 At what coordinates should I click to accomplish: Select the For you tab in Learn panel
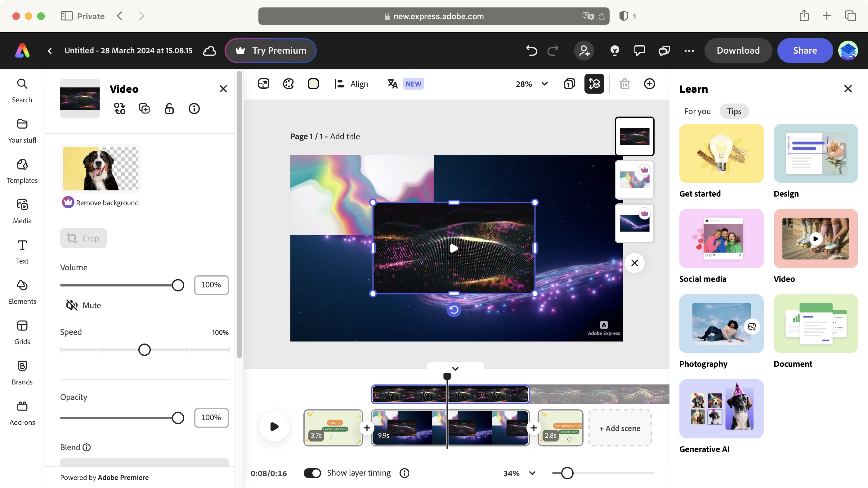697,111
